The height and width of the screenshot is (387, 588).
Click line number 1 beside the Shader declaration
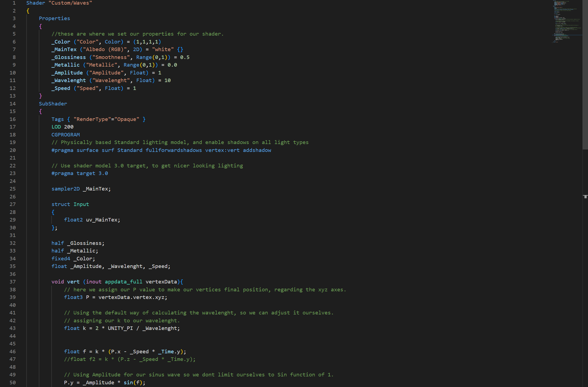point(14,3)
